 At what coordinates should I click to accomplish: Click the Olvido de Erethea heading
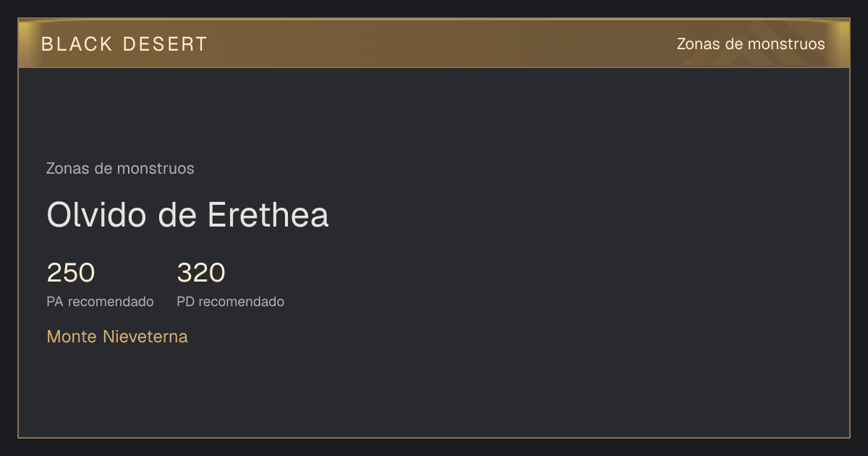click(x=187, y=215)
